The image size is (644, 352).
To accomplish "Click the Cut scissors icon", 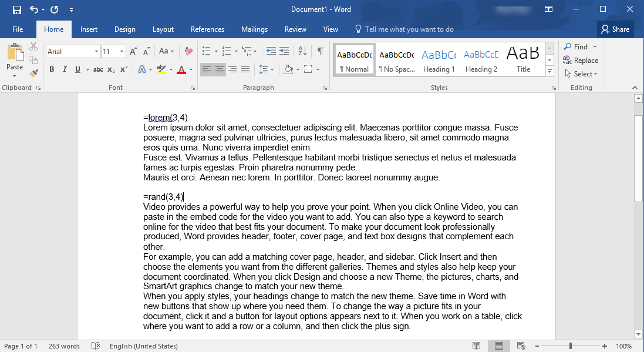I will 33,46.
